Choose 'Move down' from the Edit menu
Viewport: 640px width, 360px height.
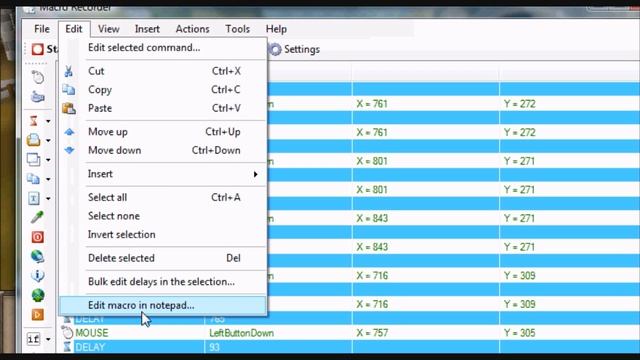[163, 150]
